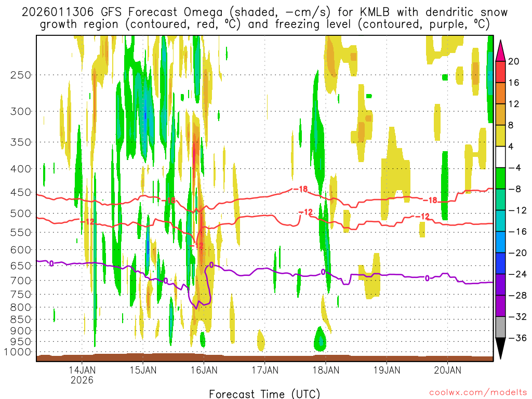Click the 15JAN time axis label

pos(143,370)
